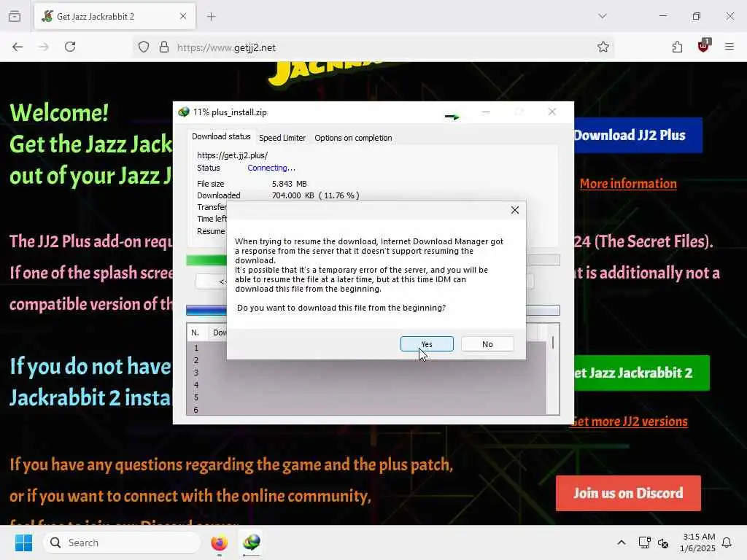This screenshot has width=747, height=560.
Task: Click the green download progress bar
Action: (x=206, y=260)
